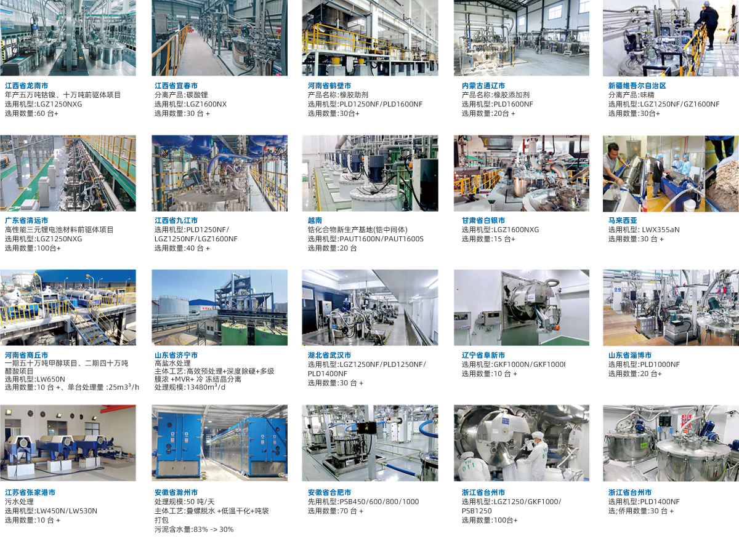Select the text 选用机型:PLD1000NF
The height and width of the screenshot is (560, 739).
coord(644,364)
